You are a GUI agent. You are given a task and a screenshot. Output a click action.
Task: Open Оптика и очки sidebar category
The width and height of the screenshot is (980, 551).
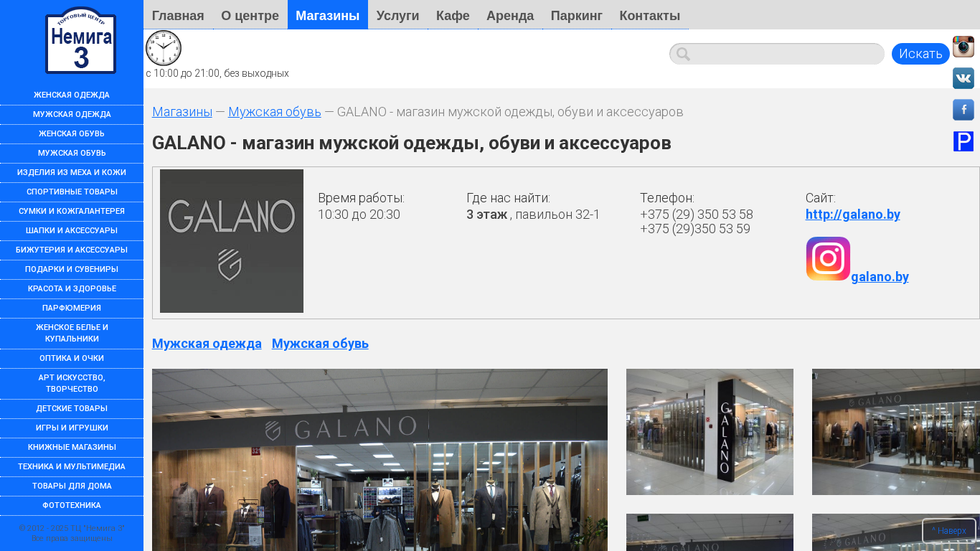[x=72, y=359]
